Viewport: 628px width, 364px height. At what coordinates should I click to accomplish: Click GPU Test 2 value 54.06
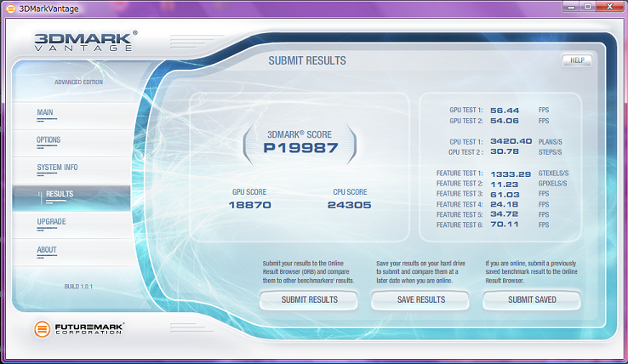505,121
